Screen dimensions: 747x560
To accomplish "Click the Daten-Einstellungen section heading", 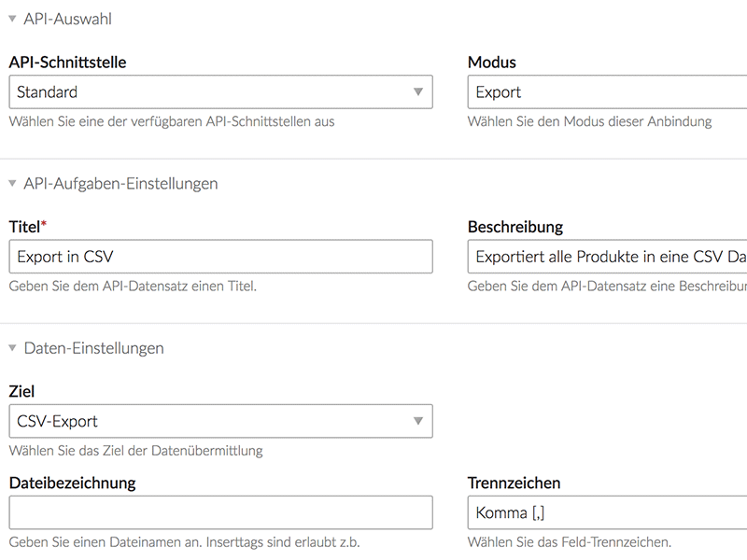I will (94, 348).
